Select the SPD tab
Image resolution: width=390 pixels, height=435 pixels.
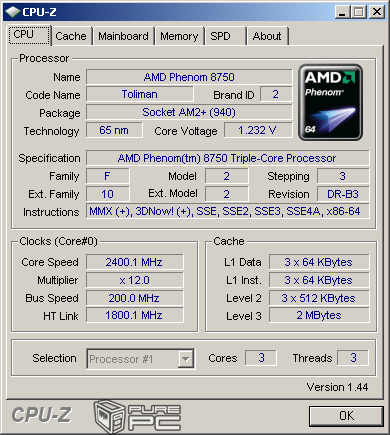tap(225, 36)
